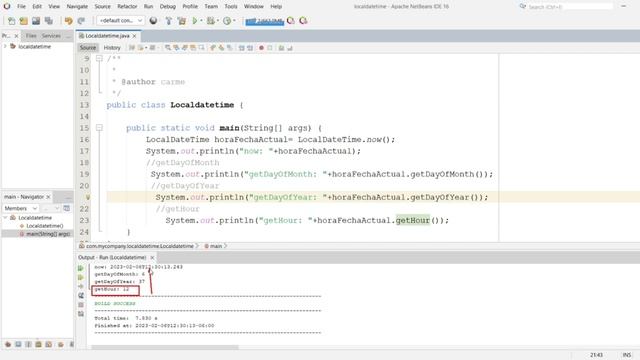Open the Refactor menu
640x360 pixels.
[127, 7]
